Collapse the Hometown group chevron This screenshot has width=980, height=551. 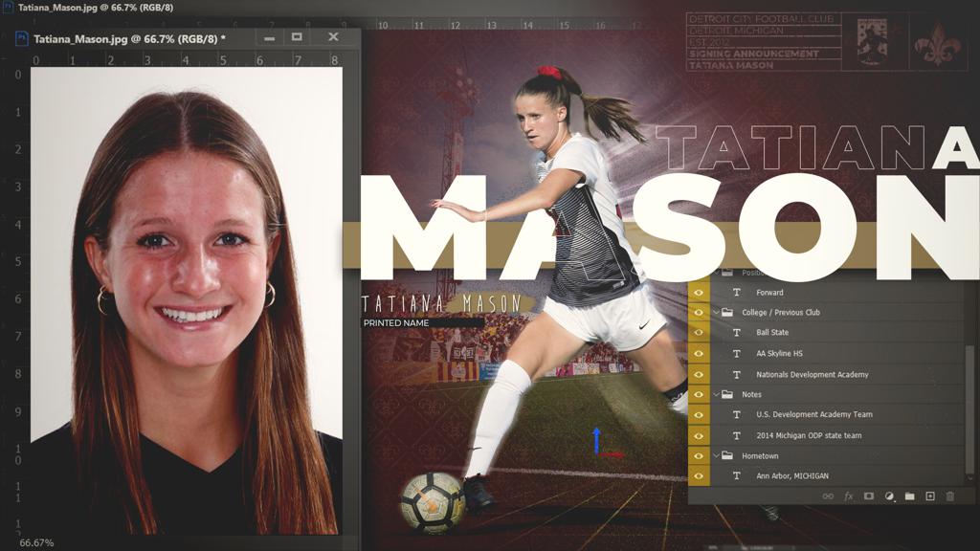click(716, 456)
